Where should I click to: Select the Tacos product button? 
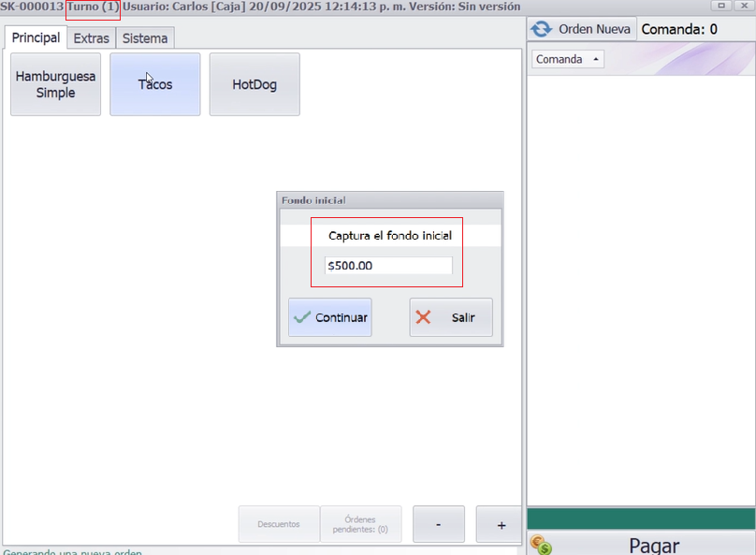155,84
